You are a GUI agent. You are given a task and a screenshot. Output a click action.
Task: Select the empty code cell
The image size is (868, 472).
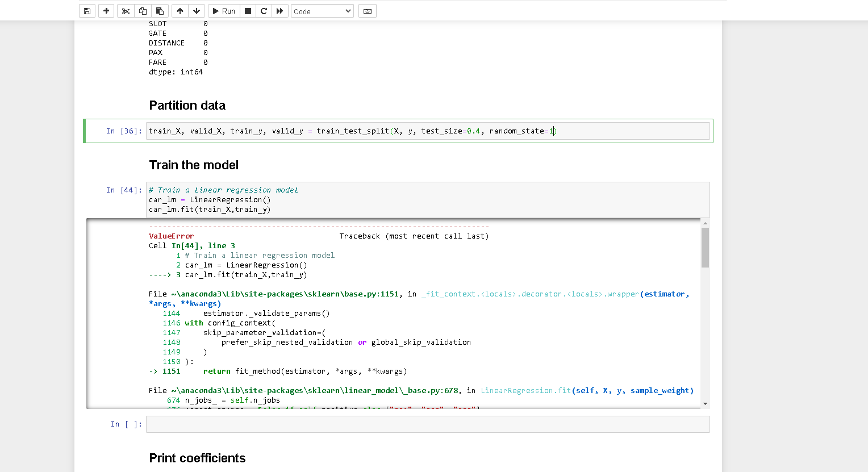point(428,424)
